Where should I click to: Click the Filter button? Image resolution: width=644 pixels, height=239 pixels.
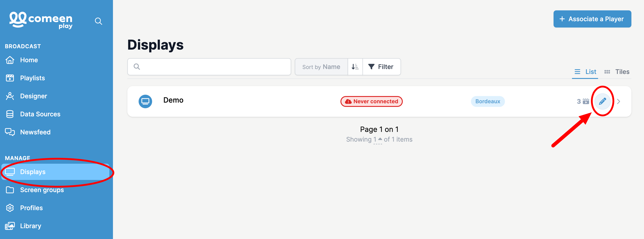point(381,67)
